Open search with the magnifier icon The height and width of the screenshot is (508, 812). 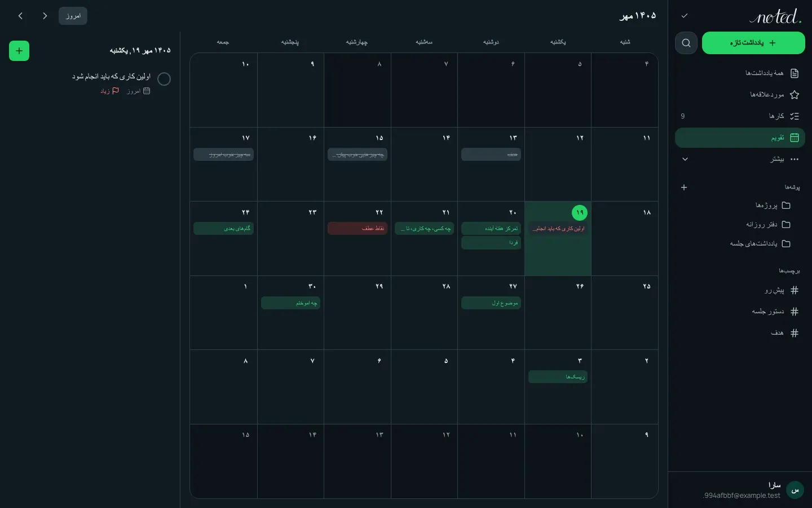coord(686,43)
